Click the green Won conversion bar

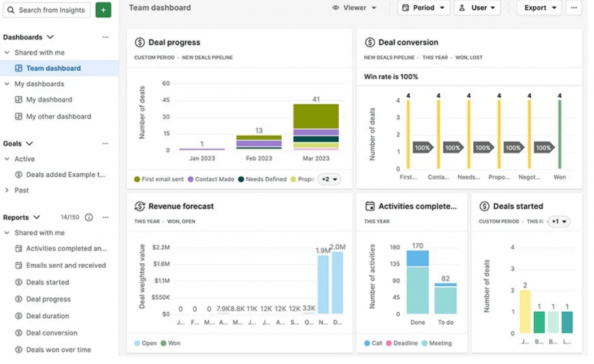point(560,134)
